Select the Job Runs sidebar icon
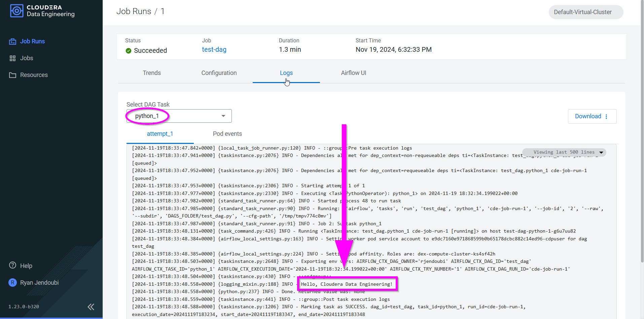Screen dimensions: 644x319 coord(12,41)
